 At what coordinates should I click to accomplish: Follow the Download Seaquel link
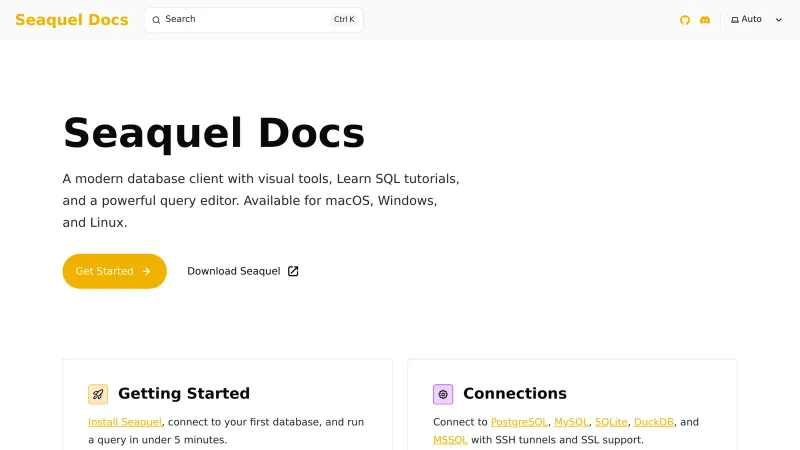pyautogui.click(x=234, y=271)
